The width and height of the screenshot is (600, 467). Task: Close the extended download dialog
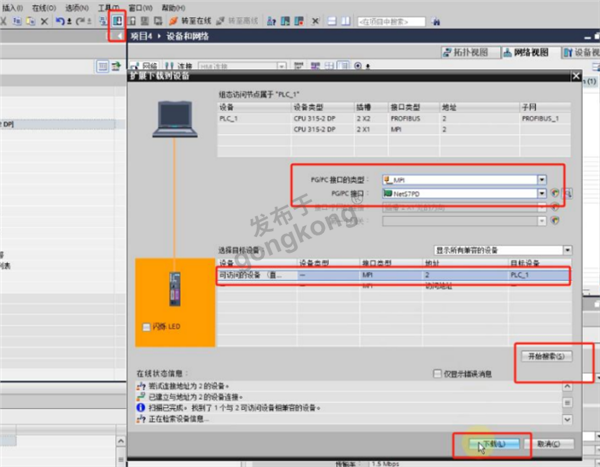point(576,76)
